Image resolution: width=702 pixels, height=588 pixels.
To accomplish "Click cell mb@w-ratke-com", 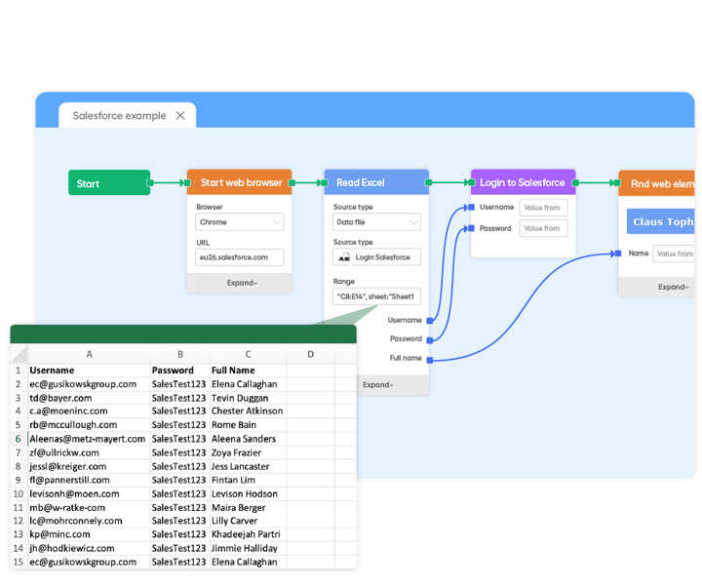I will tap(89, 508).
